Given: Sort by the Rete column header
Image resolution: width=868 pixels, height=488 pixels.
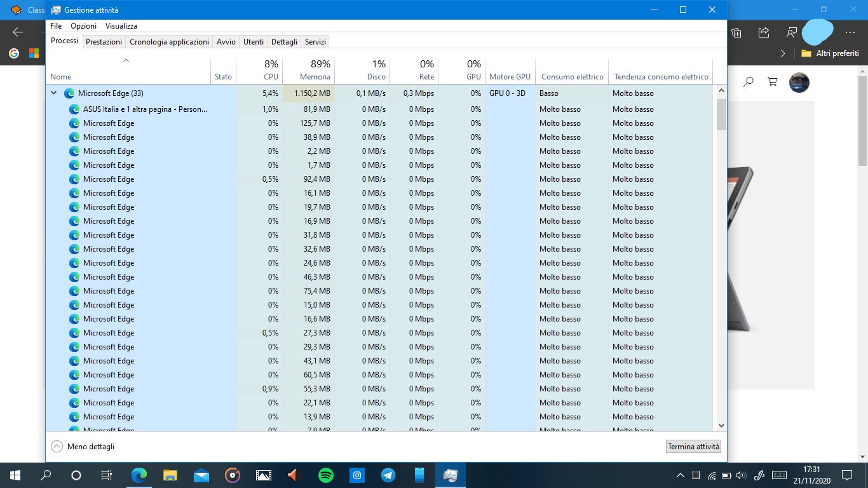Looking at the screenshot, I should point(414,71).
